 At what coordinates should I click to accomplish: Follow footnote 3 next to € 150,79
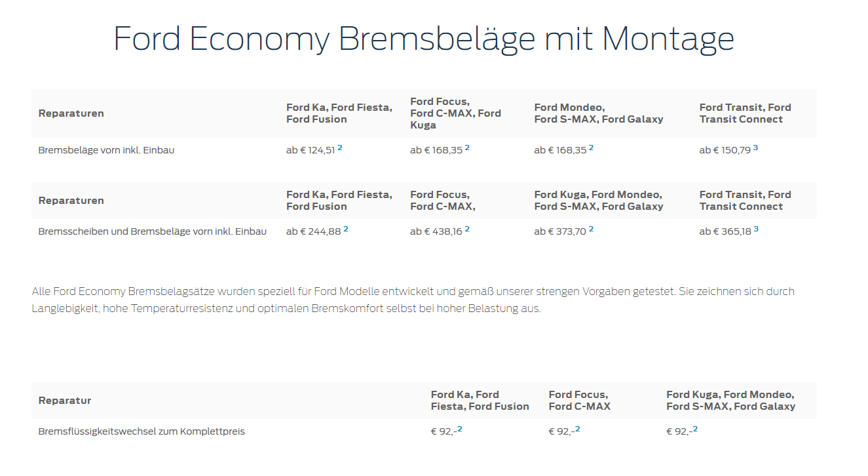(755, 148)
